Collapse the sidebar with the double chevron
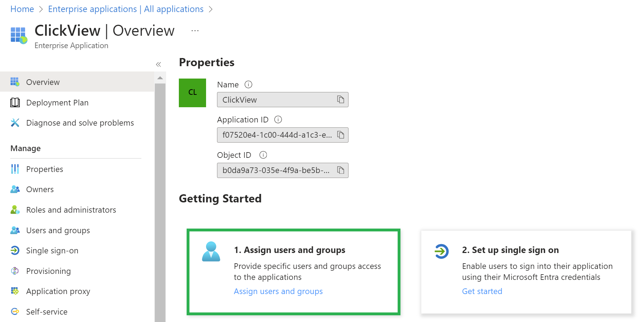The image size is (644, 322). point(158,64)
